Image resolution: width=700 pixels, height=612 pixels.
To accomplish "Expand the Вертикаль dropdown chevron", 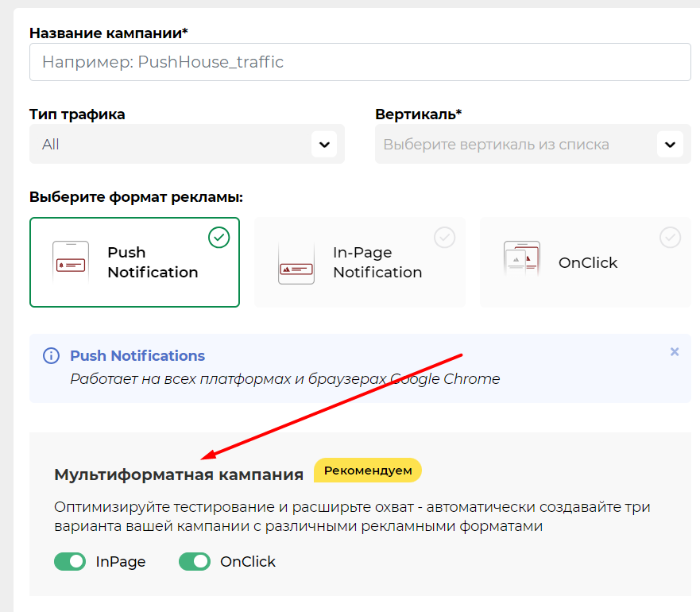I will tap(670, 145).
